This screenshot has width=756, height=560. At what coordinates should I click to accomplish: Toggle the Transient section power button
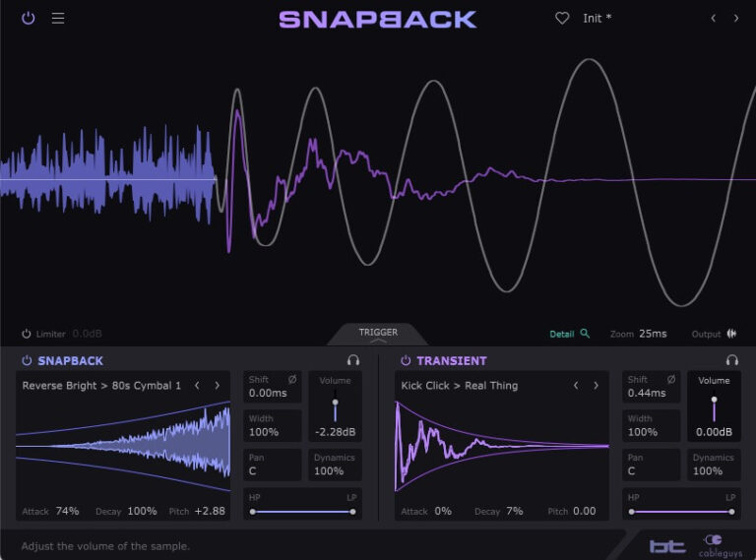tap(405, 361)
